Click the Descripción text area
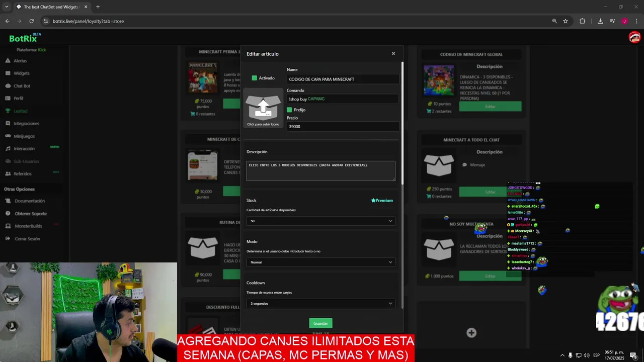Screen dimensions: 644x362 (x=320, y=171)
